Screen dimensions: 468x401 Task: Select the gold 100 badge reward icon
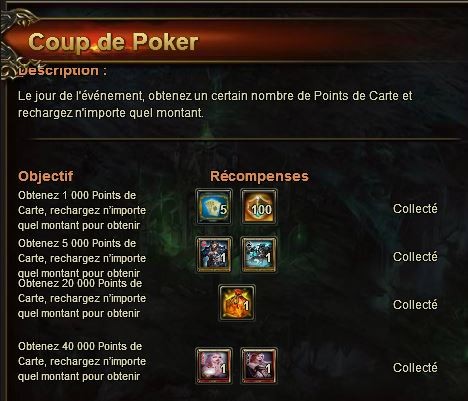pos(259,207)
